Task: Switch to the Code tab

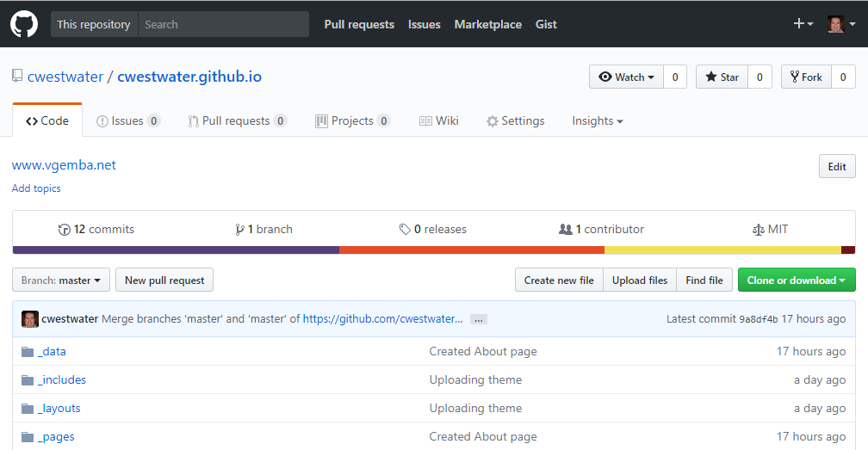Action: click(47, 120)
